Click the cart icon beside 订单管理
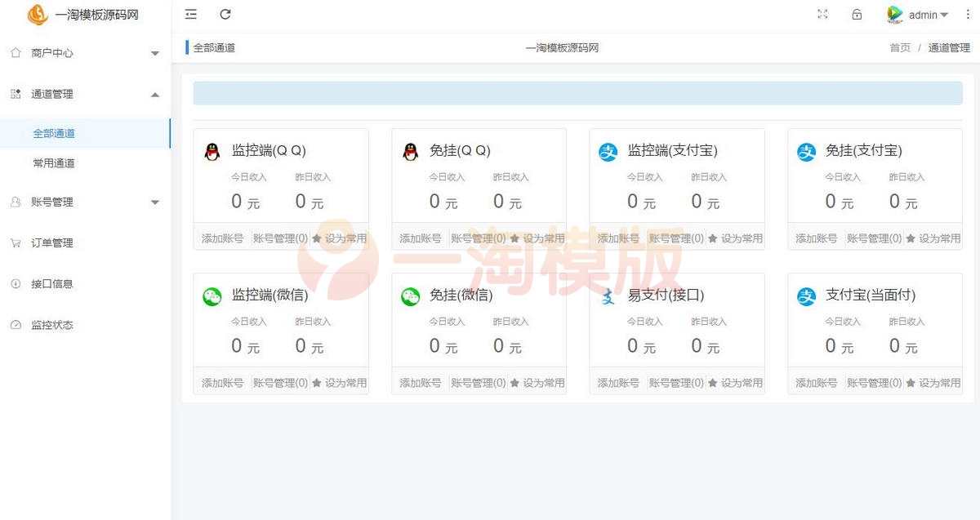Screen dimensions: 980x520 pyautogui.click(x=16, y=242)
